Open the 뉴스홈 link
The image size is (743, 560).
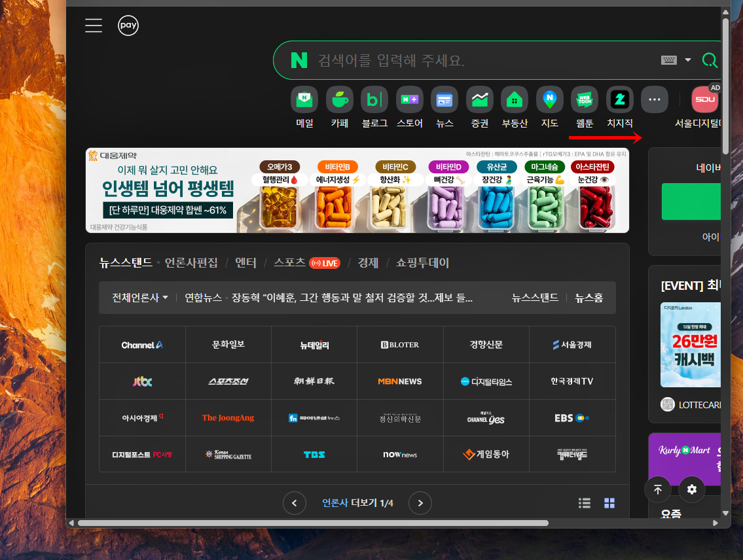tap(589, 298)
